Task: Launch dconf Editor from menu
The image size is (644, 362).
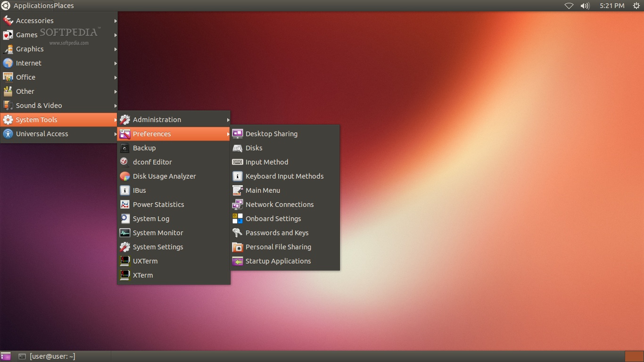Action: point(173,162)
